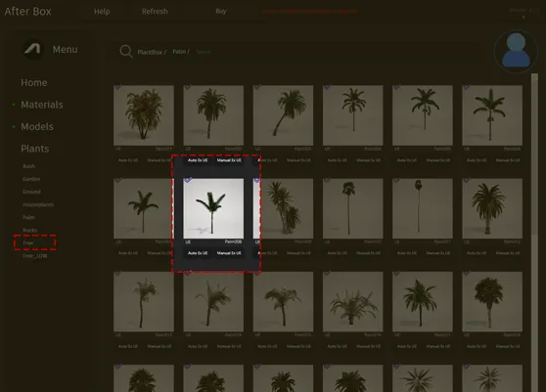Viewport: 546px width, 392px height.
Task: Click the checkmark badge on Palm008 thumbnail
Action: tap(188, 180)
